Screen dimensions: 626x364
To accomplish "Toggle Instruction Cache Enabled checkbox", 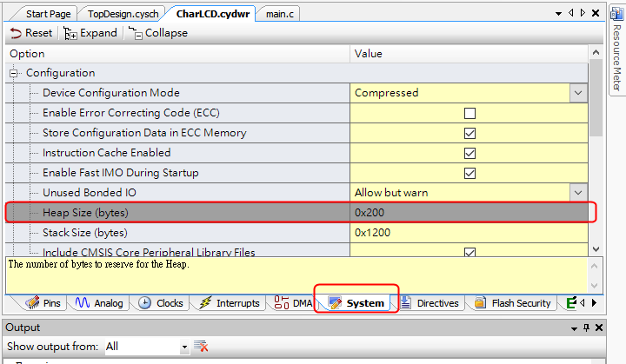I will point(469,153).
